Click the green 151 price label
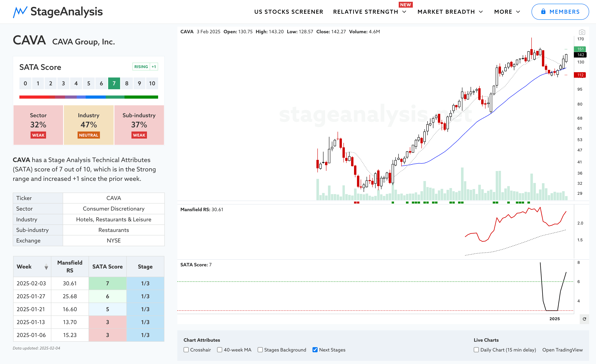The width and height of the screenshot is (596, 364). 580,49
